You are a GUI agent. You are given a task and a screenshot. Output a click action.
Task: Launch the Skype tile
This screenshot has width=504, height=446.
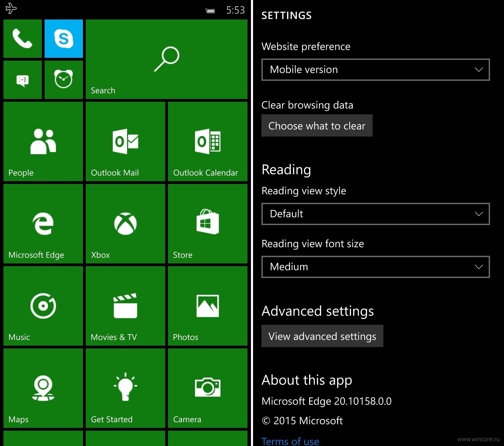(64, 39)
